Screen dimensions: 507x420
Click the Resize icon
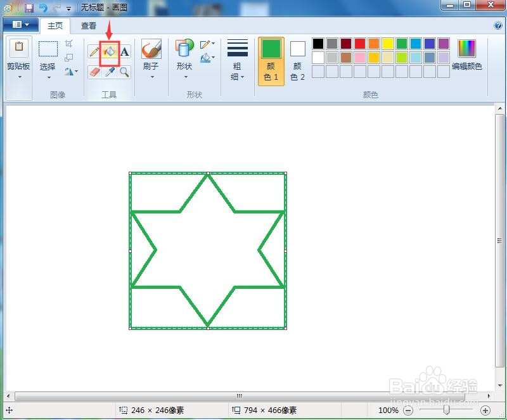[x=69, y=58]
